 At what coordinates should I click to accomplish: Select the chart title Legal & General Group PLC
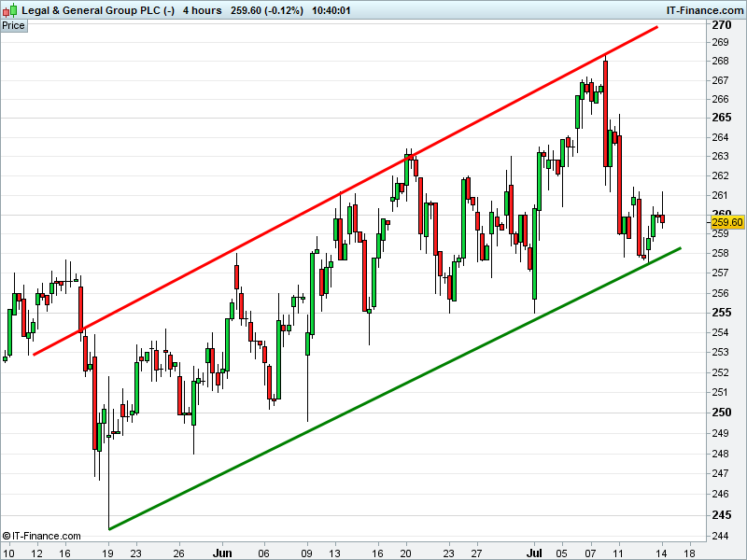pos(98,10)
